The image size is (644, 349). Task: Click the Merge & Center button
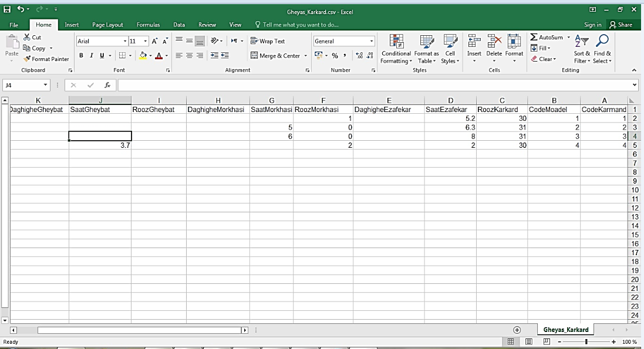pos(275,55)
